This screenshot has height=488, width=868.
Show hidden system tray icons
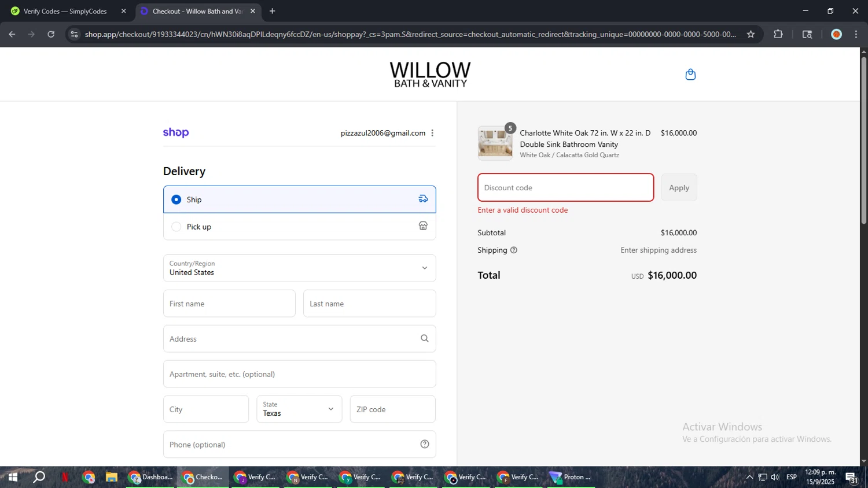pyautogui.click(x=749, y=478)
